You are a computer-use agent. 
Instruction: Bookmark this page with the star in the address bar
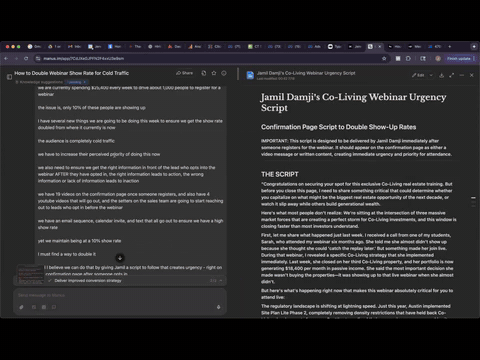[384, 58]
